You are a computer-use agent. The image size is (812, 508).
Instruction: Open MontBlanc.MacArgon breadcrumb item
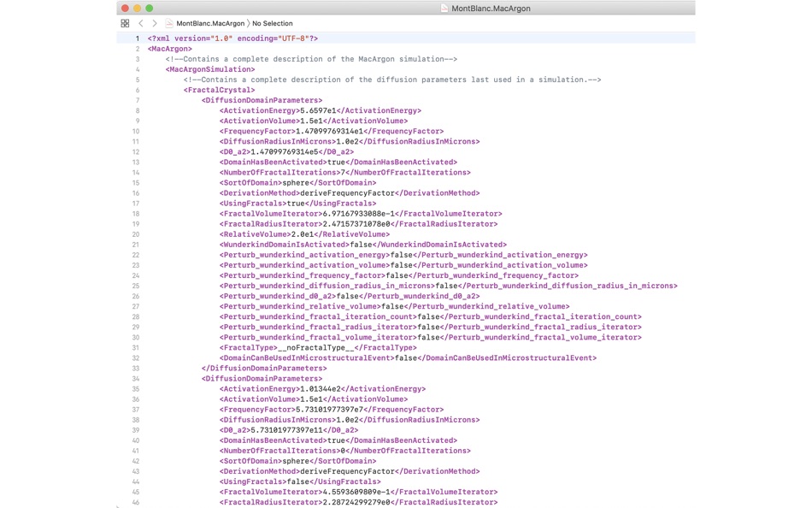tap(210, 23)
